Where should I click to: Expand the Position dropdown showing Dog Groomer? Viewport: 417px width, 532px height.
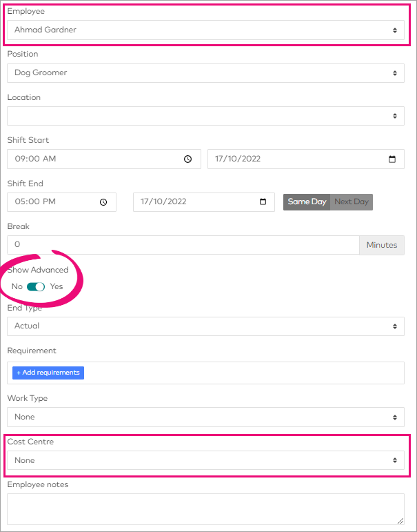click(x=205, y=73)
